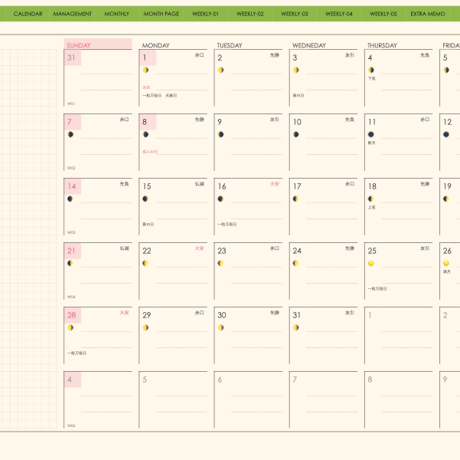Select the new moon icon on day 11

coord(371,134)
